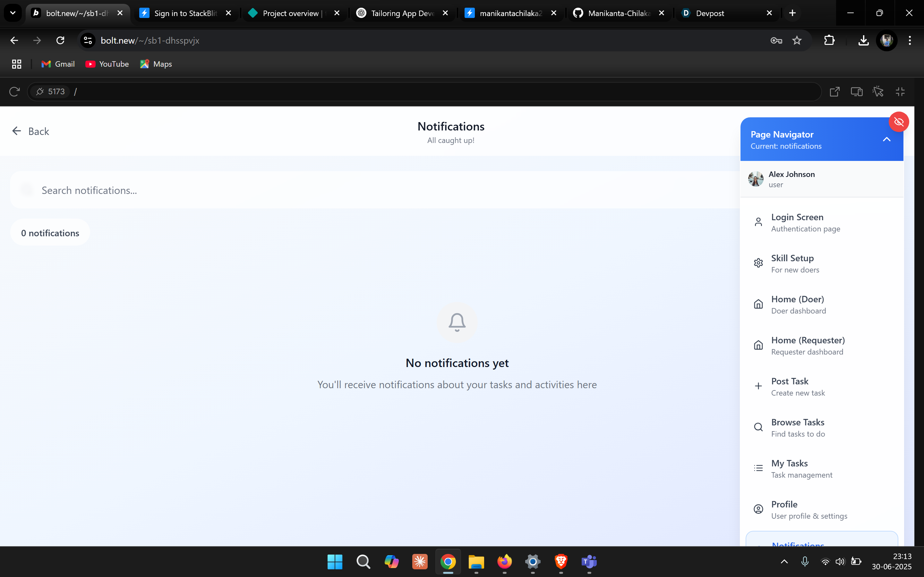
Task: Exit fullscreen preview via minimize icon
Action: (x=900, y=92)
